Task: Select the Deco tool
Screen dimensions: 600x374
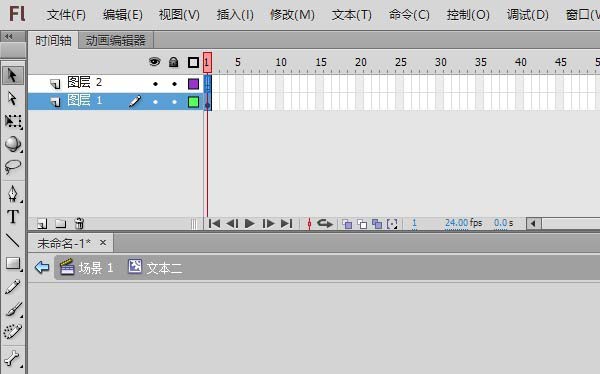Action: click(x=13, y=332)
